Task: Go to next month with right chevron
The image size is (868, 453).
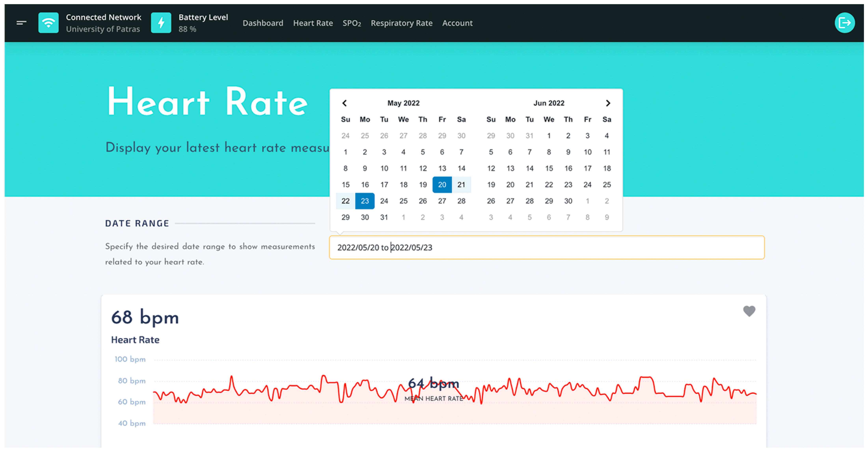Action: (x=608, y=103)
